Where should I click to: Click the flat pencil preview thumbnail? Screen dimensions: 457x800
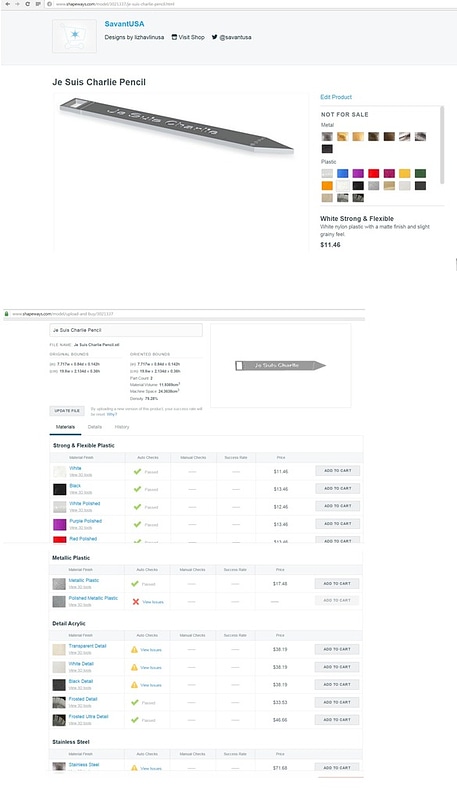click(281, 365)
